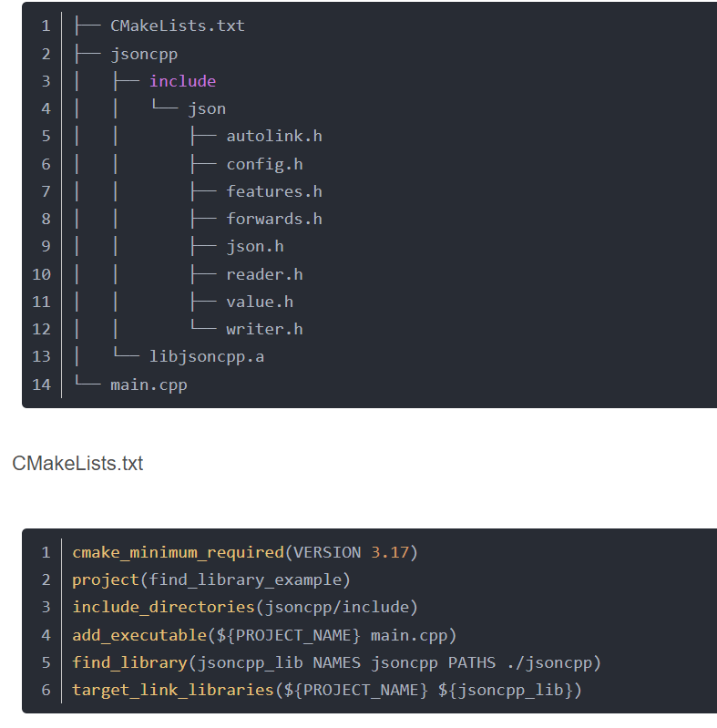Click the include_directories command

pyautogui.click(x=163, y=607)
